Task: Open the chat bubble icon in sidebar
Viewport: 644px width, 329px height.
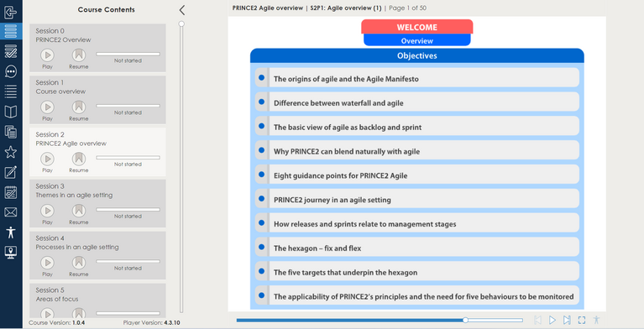Action: coord(11,71)
